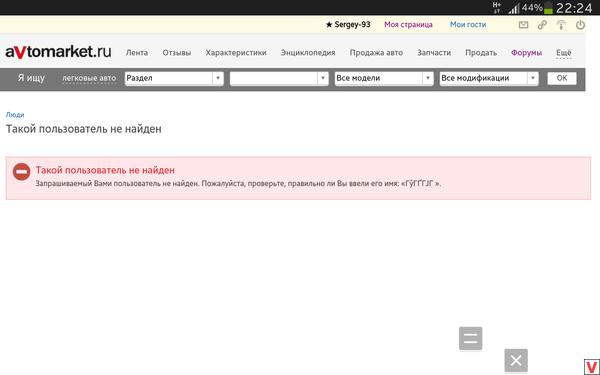The image size is (600, 375).
Task: Click the broadcast antenna icon in top bar
Action: click(x=561, y=25)
